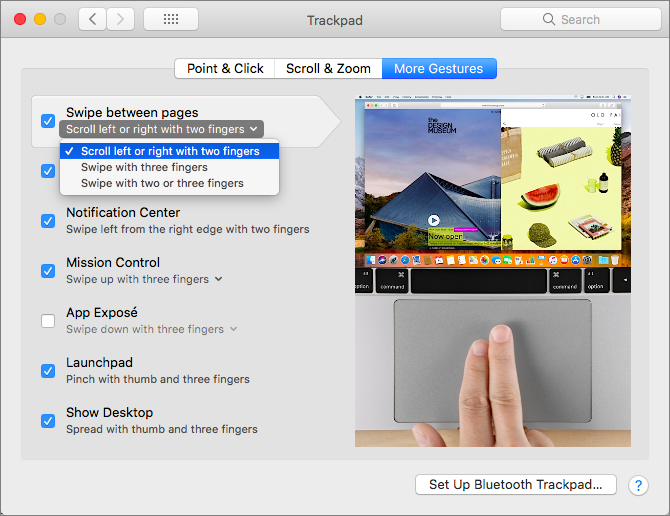Click Set Up Bluetooth Trackpad button

[515, 484]
